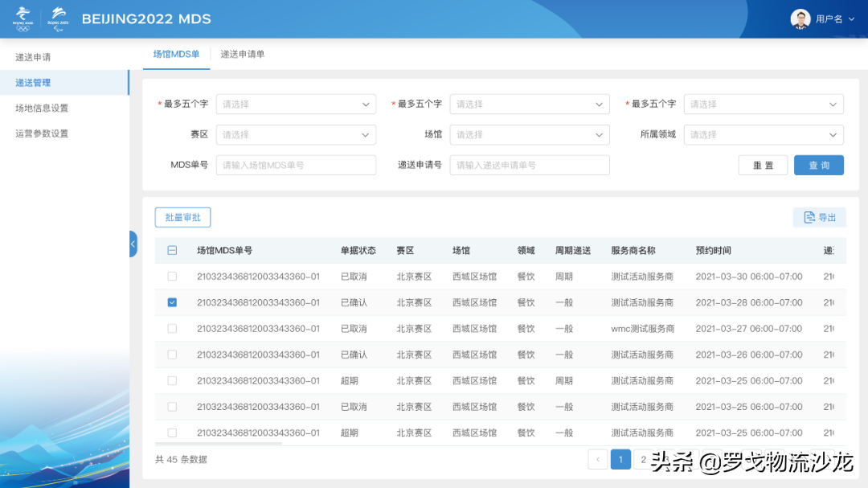Collapse the sidebar using the blue chevron
Screen dimensions: 868x488
click(x=132, y=245)
